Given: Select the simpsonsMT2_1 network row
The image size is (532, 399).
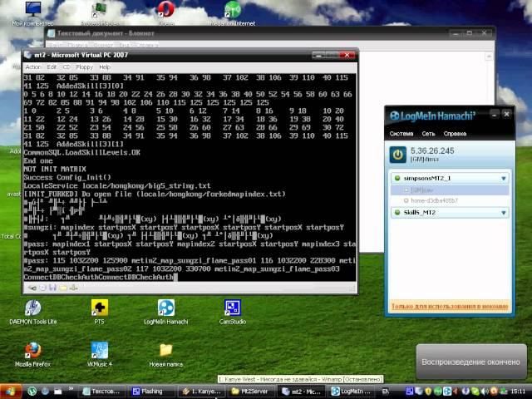Looking at the screenshot, I should [x=450, y=178].
